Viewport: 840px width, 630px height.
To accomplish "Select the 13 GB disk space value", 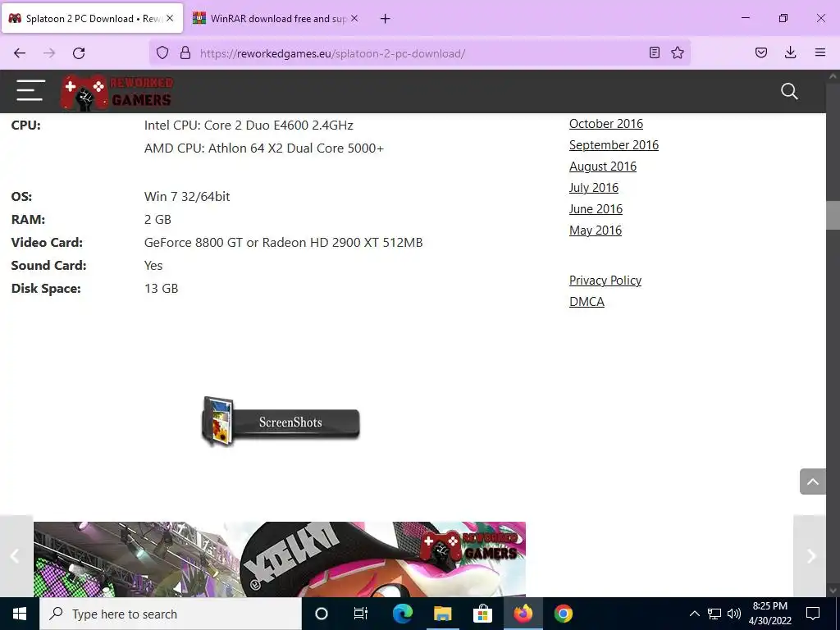I will point(162,289).
